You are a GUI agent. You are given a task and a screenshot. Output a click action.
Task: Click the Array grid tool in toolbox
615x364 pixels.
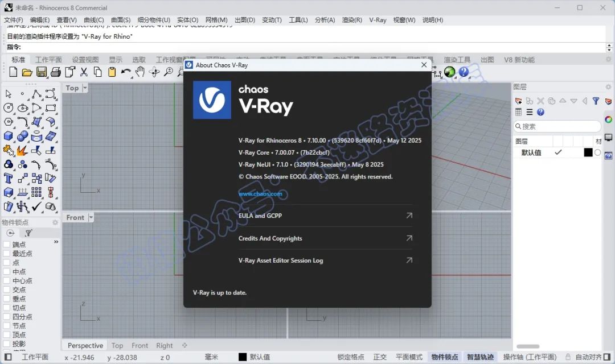click(36, 192)
